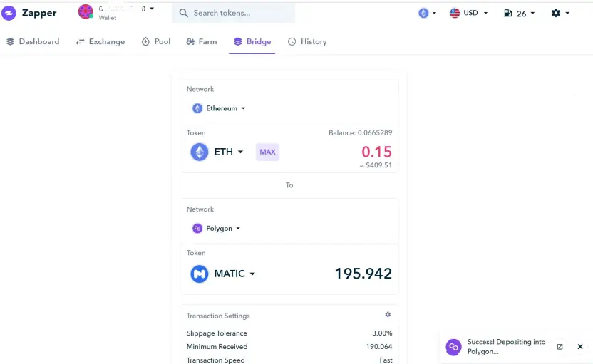Image resolution: width=593 pixels, height=364 pixels.
Task: Click the Pool droplet icon
Action: point(145,41)
